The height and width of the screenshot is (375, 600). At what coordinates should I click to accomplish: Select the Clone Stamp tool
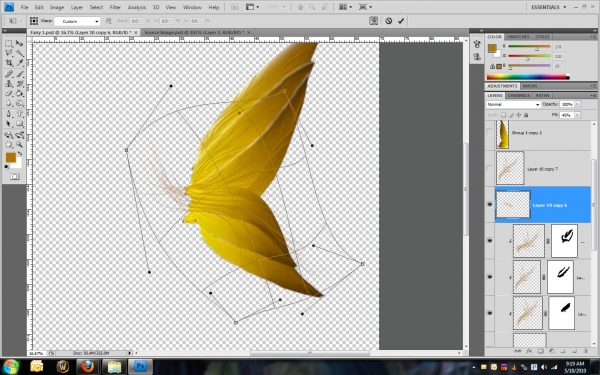(x=8, y=83)
